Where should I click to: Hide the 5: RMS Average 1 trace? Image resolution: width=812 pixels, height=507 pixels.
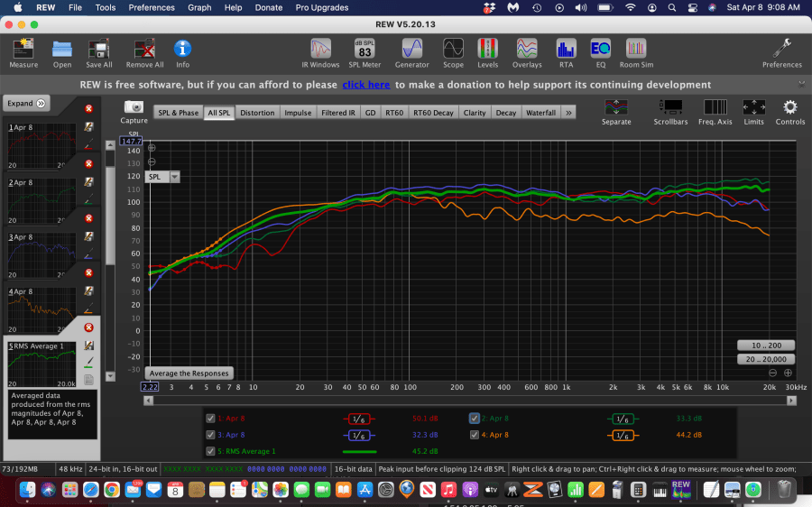tap(210, 451)
